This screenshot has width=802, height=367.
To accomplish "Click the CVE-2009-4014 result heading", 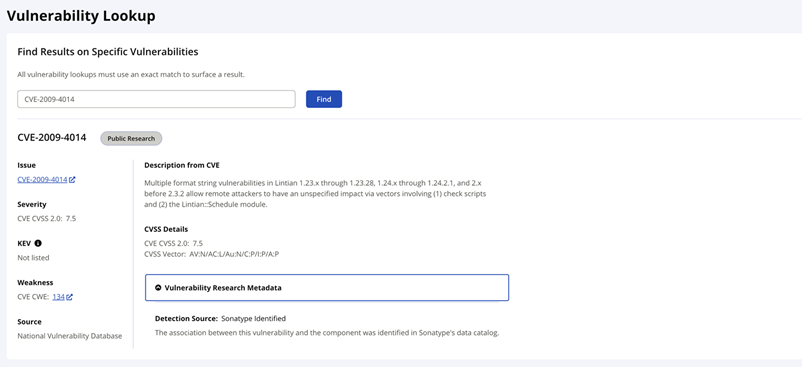I will [52, 137].
